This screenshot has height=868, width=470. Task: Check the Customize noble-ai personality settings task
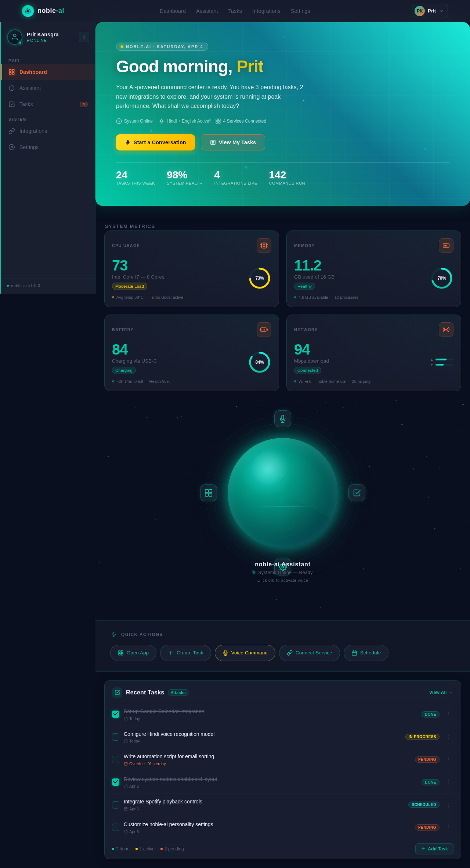pyautogui.click(x=116, y=827)
